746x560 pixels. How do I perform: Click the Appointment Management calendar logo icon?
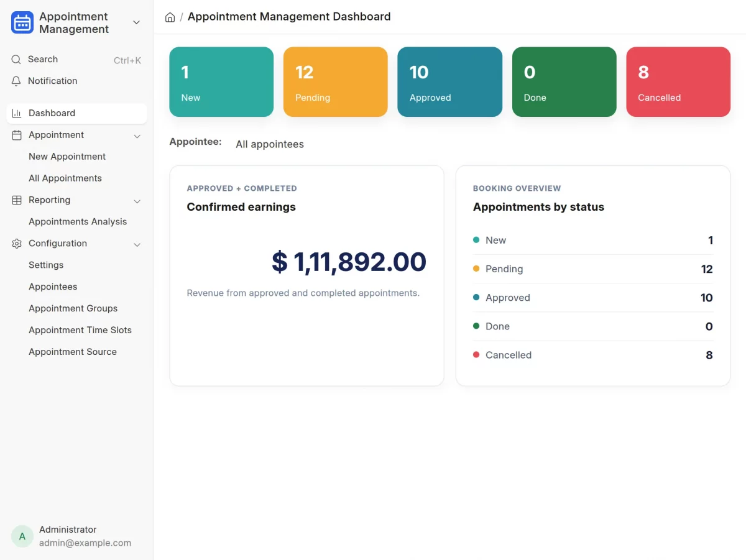click(x=22, y=23)
